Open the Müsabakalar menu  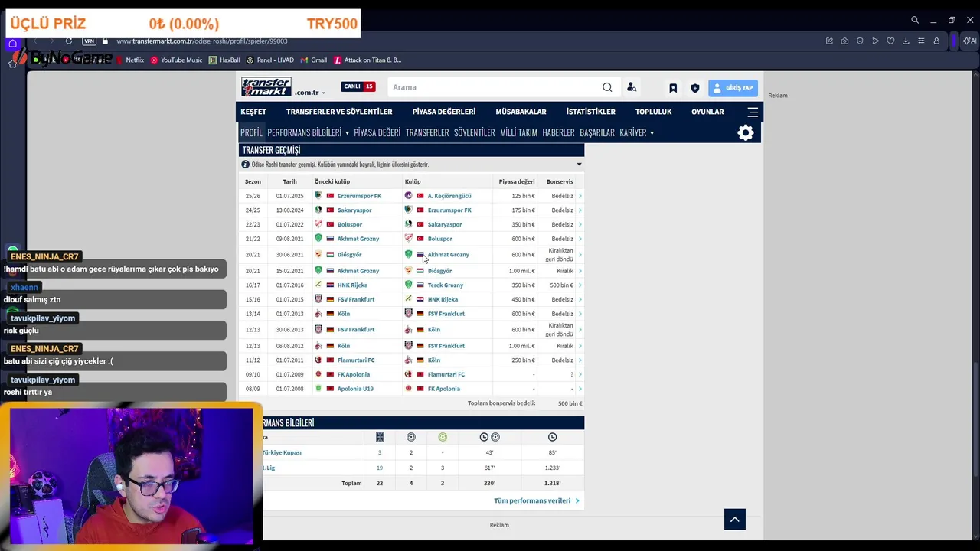click(x=521, y=112)
